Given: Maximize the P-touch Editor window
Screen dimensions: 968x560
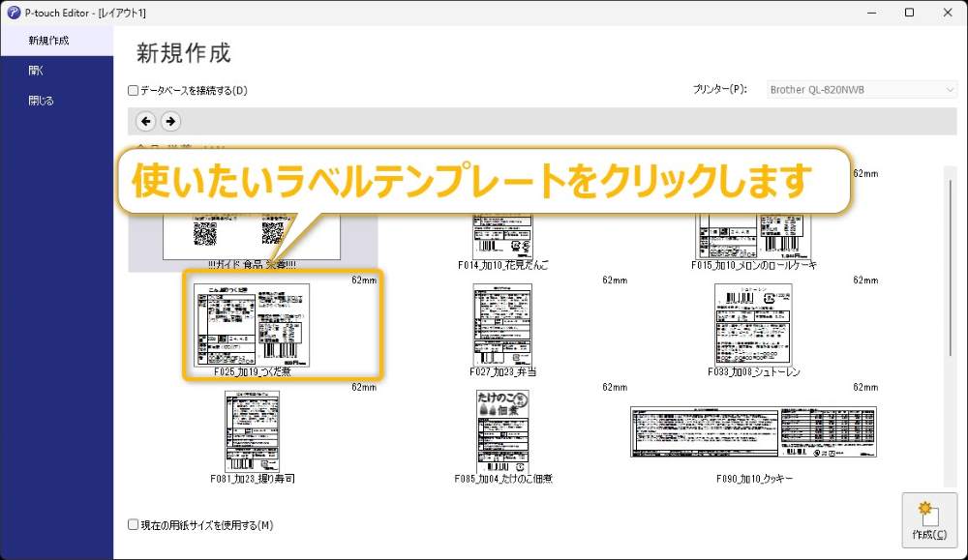Looking at the screenshot, I should (x=909, y=13).
